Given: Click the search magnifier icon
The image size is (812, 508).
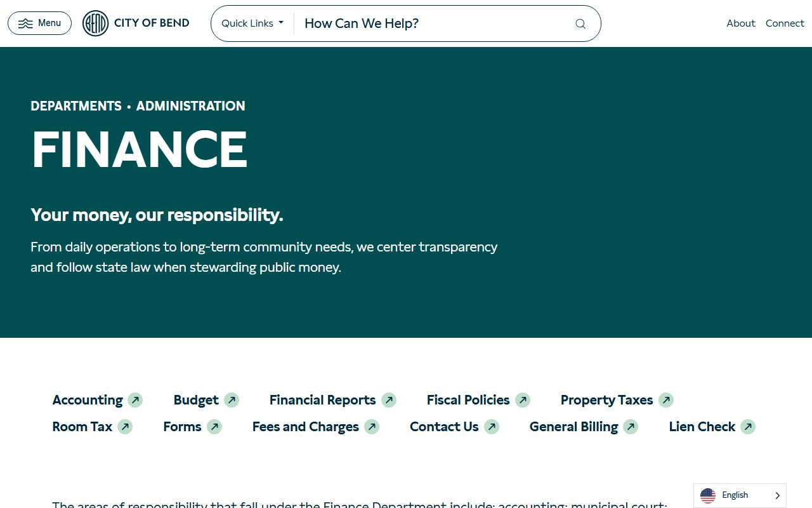Looking at the screenshot, I should coord(580,23).
